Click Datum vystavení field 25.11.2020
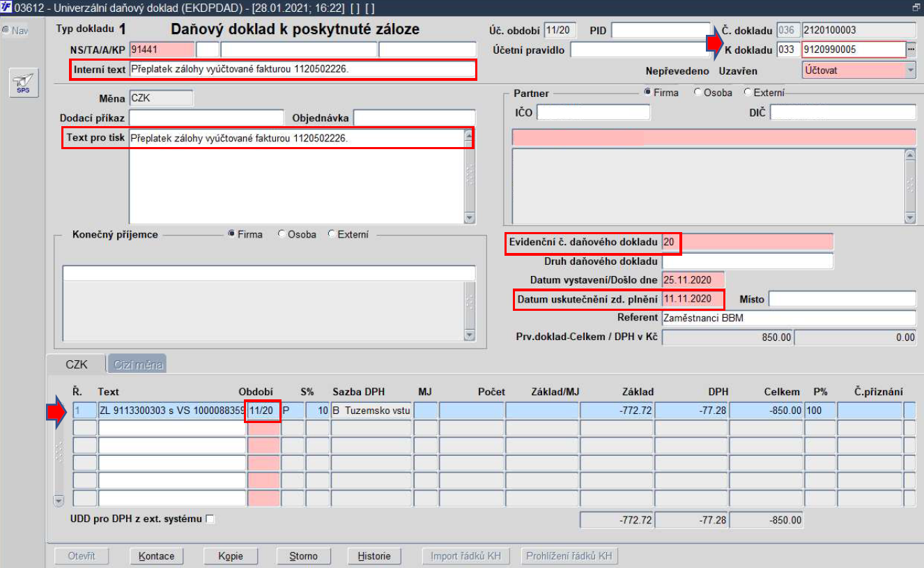 pyautogui.click(x=693, y=280)
